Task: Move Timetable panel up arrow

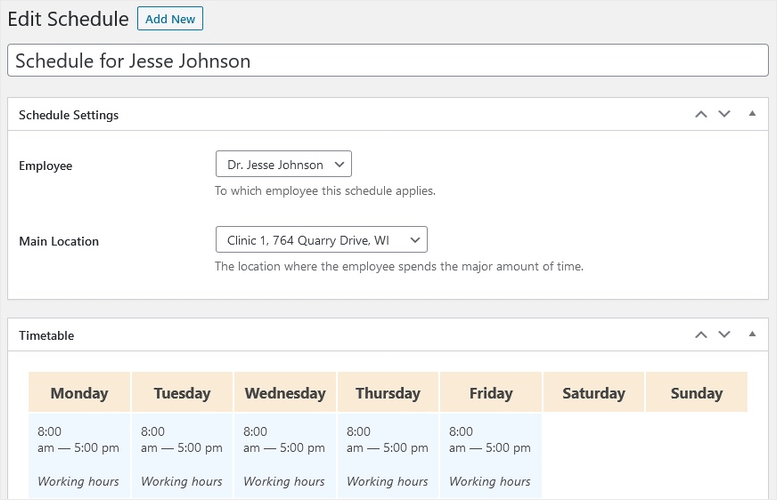Action: pyautogui.click(x=701, y=335)
